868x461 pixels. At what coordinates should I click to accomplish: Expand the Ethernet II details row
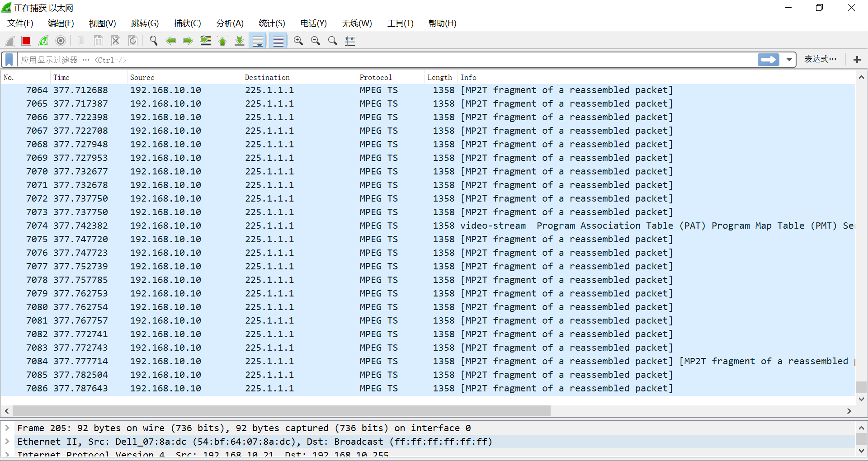click(x=7, y=441)
